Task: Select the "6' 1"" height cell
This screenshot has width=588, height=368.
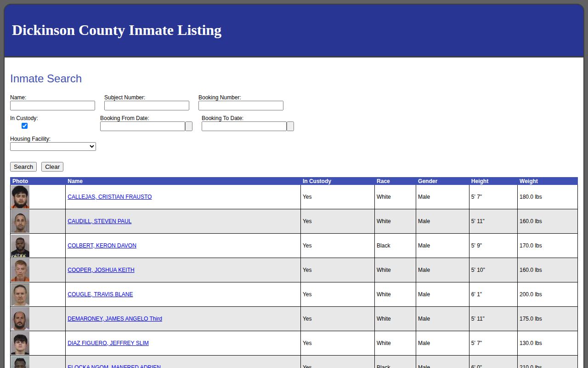Action: click(x=493, y=294)
